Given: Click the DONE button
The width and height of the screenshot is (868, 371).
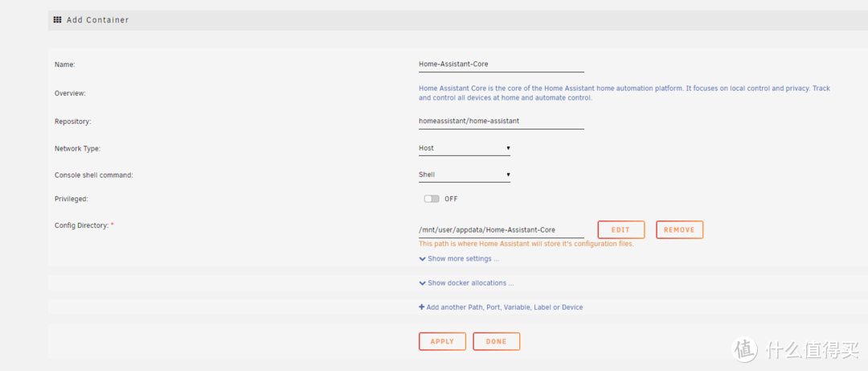Looking at the screenshot, I should tap(497, 341).
